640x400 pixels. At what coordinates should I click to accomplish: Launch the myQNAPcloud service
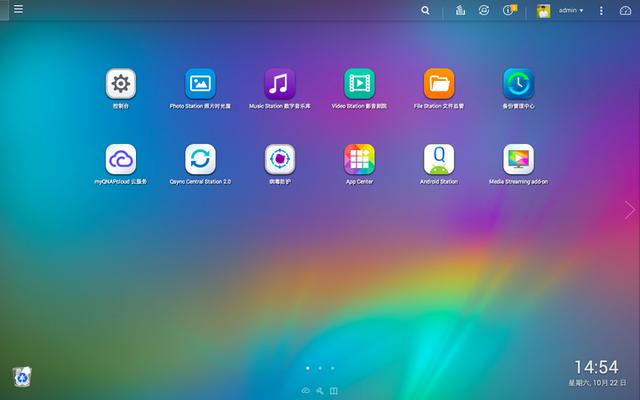[121, 159]
